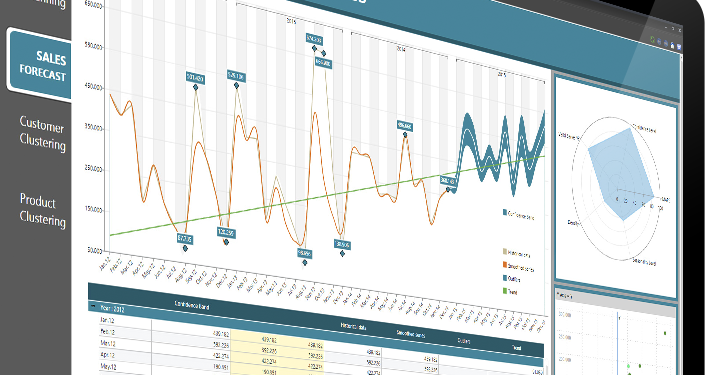Screen dimensions: 705x375
Task: Switch to Product Clustering in sidebar
Action: click(x=43, y=210)
